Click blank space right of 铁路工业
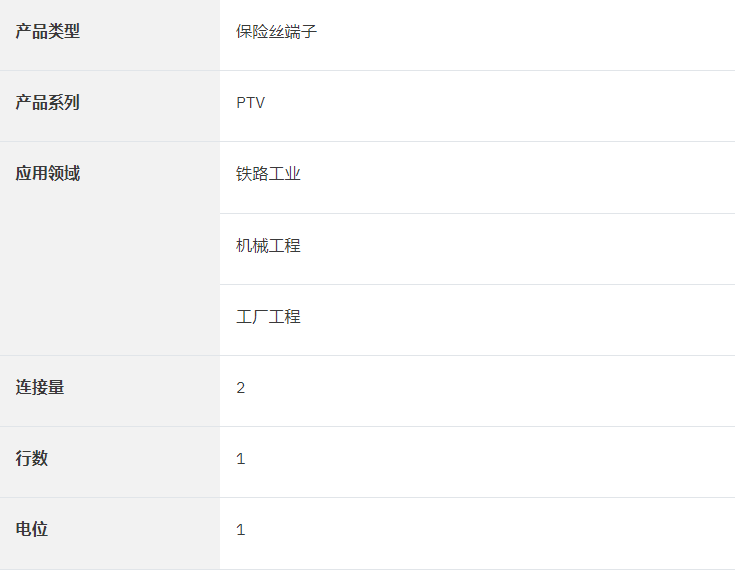 click(x=518, y=177)
